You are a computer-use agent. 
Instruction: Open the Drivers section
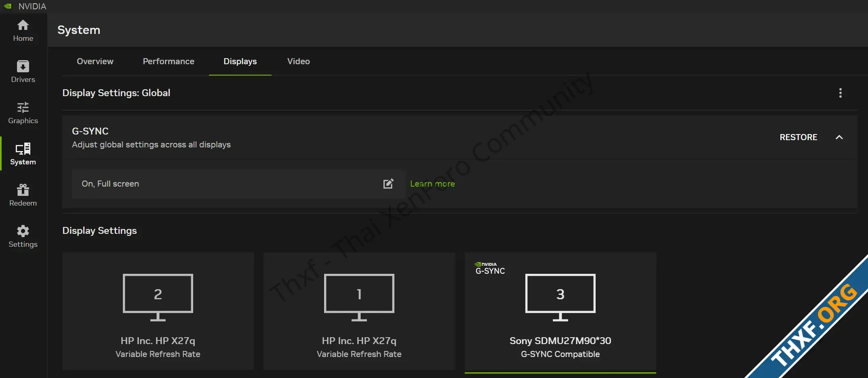pyautogui.click(x=23, y=72)
